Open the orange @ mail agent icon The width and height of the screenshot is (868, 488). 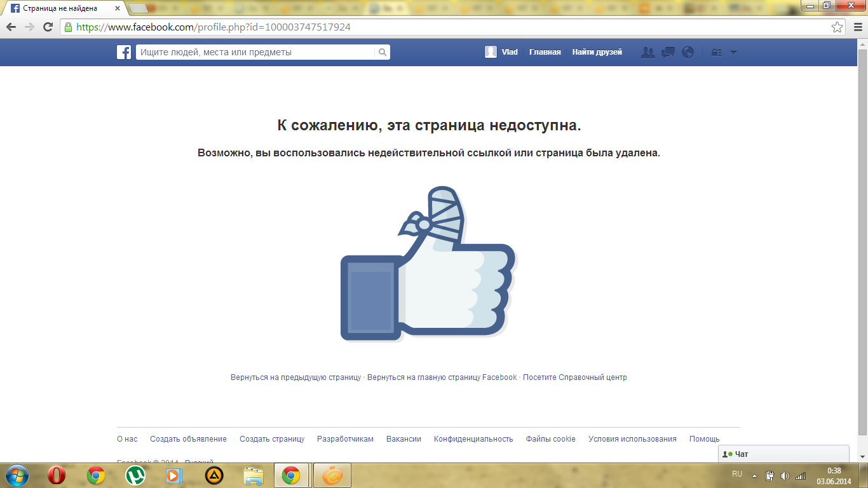point(332,475)
